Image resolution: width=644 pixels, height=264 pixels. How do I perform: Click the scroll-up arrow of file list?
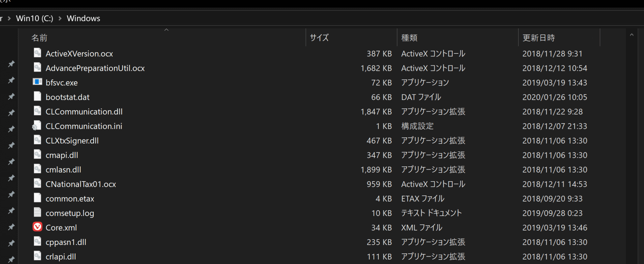pos(631,35)
